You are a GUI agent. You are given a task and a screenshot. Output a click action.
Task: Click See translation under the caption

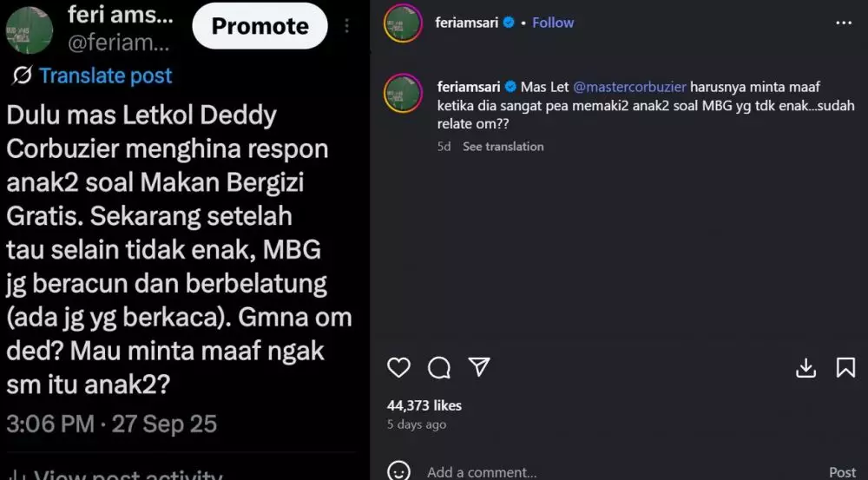503,147
